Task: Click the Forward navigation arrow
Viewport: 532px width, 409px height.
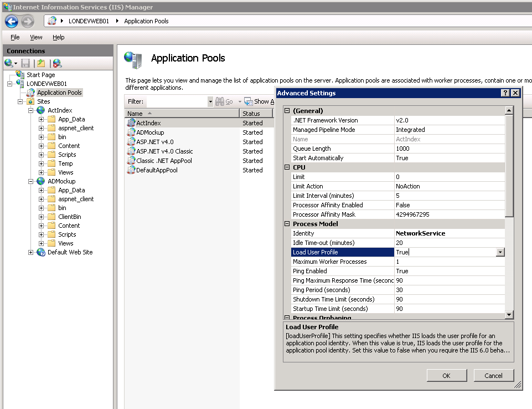Action: point(28,22)
